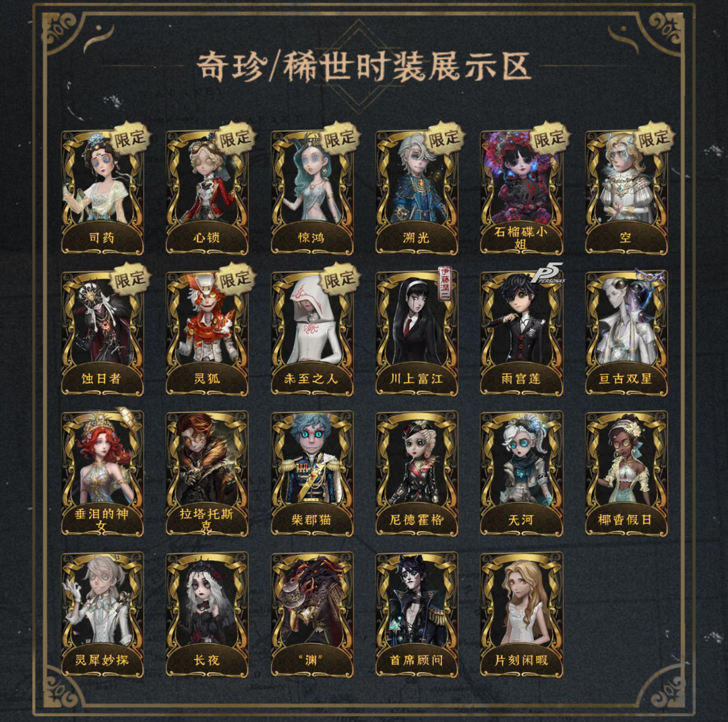
Task: Click the 柴郡猫 character portrait
Action: (312, 460)
